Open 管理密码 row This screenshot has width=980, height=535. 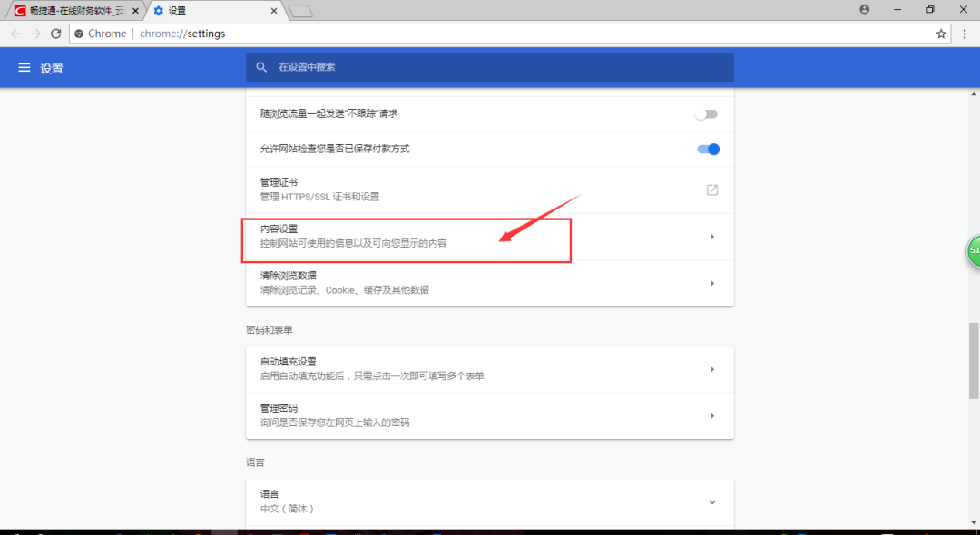(x=489, y=416)
